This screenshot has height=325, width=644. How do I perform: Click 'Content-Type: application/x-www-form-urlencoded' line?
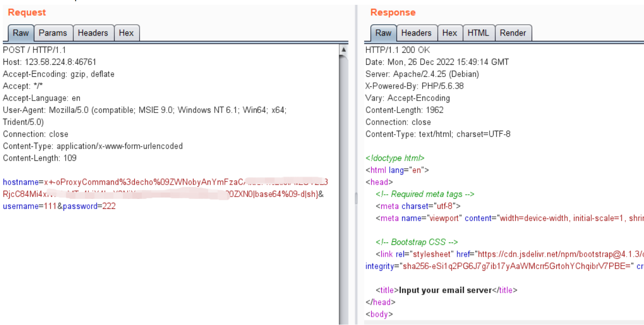coord(93,146)
